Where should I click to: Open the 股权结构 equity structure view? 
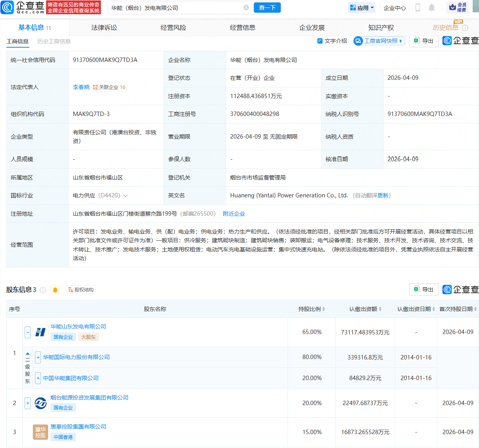tap(81, 290)
